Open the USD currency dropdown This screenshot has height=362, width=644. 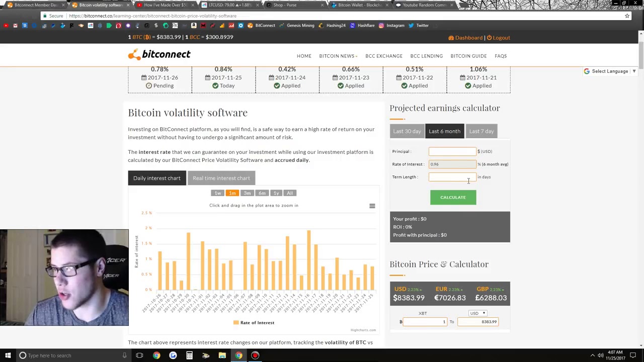[477, 313]
